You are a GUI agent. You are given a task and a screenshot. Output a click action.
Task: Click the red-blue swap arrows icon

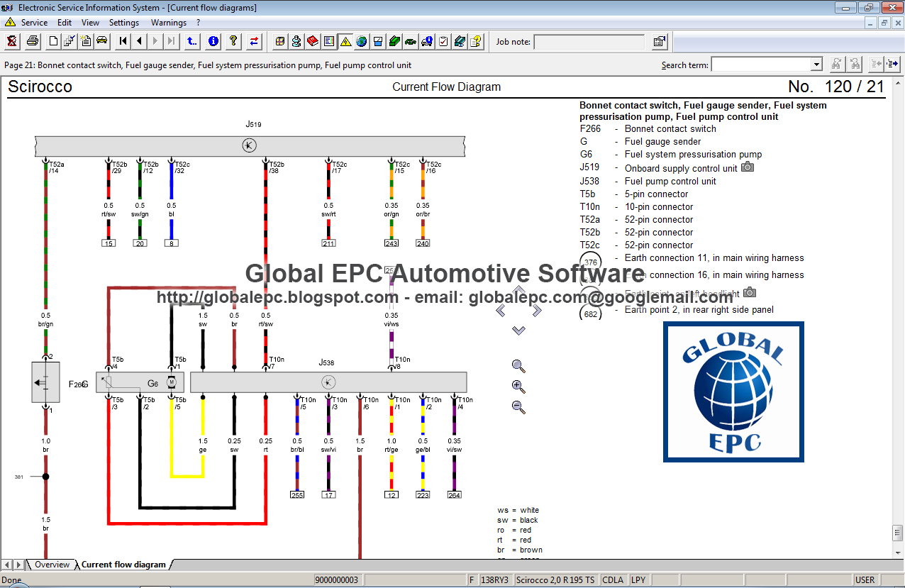pos(254,41)
